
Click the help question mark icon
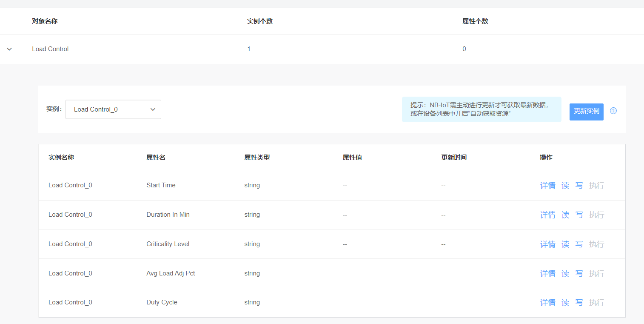(613, 111)
